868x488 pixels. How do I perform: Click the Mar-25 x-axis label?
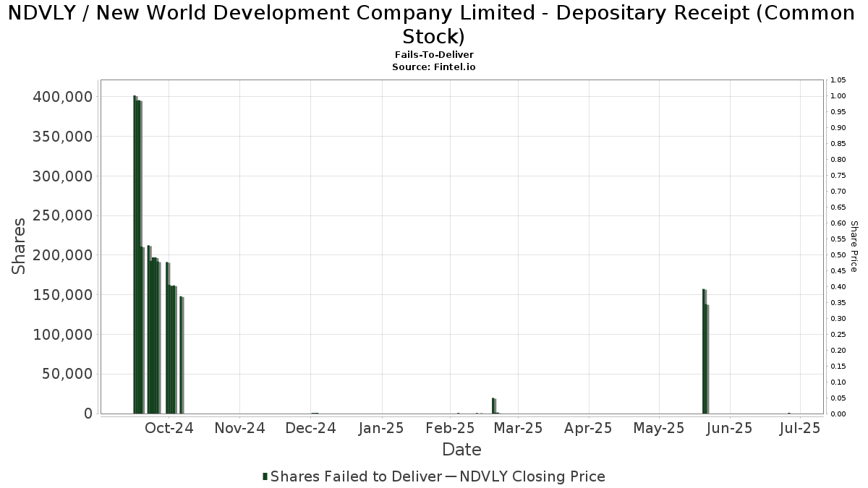click(518, 428)
